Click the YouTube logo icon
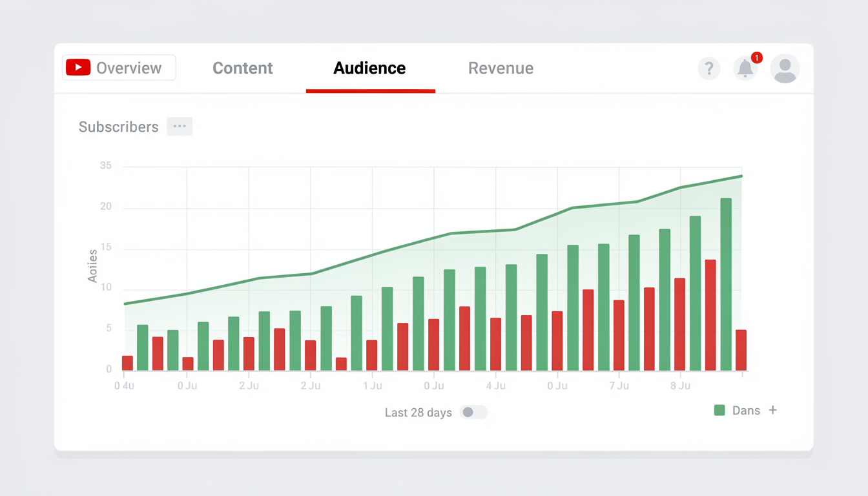The width and height of the screenshot is (868, 496). pyautogui.click(x=77, y=67)
